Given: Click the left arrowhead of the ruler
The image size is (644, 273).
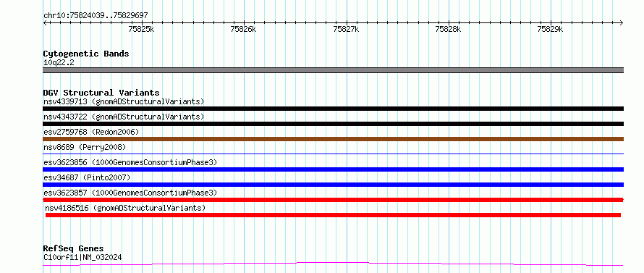Looking at the screenshot, I should 45,23.
